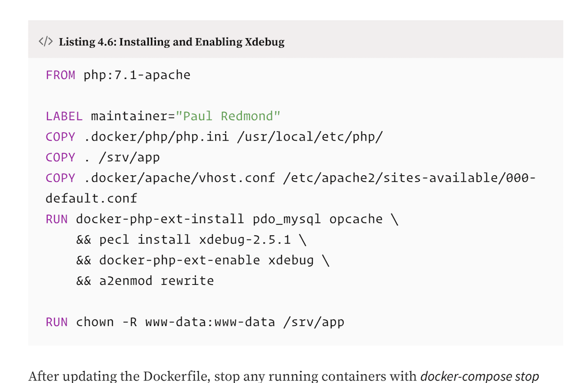Screen dimensions: 588x383
Task: Click the green "Paul Redmond" string
Action: [228, 116]
